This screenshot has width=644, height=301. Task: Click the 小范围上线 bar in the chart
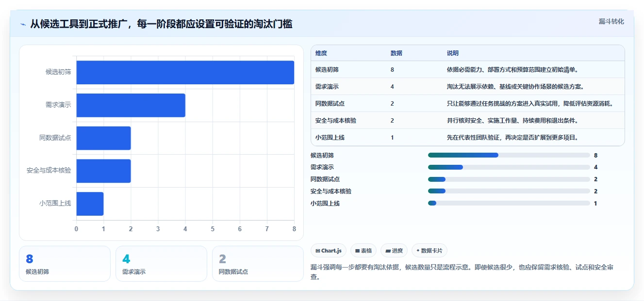click(x=90, y=204)
